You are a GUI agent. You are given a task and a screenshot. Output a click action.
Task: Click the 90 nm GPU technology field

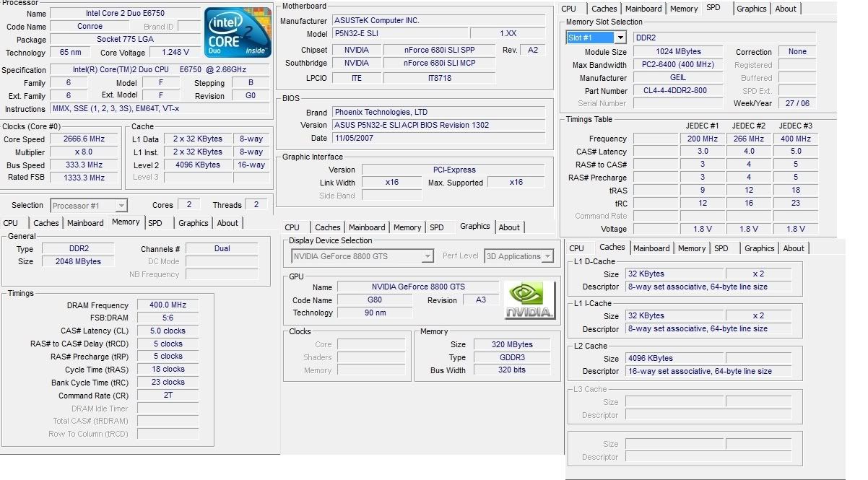pos(375,313)
